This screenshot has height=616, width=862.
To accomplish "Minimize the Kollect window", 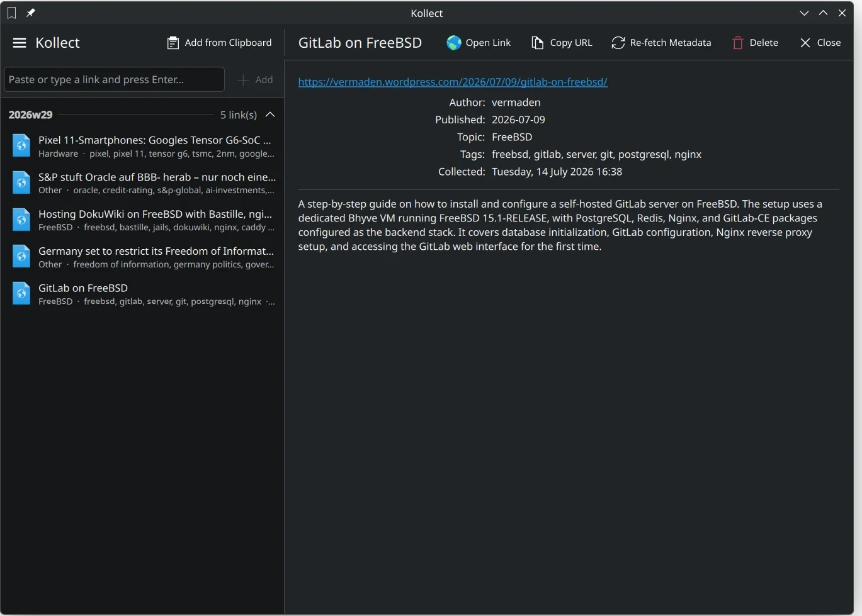I will coord(804,13).
